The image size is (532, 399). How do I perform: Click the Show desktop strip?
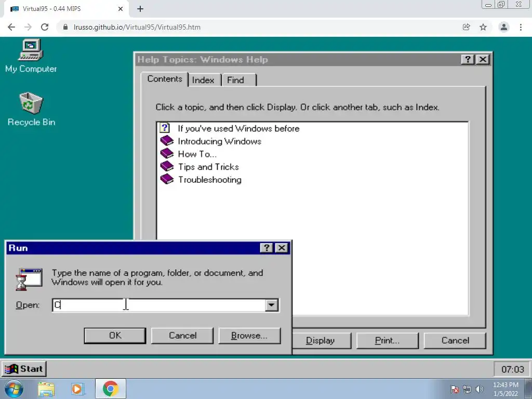coord(528,389)
